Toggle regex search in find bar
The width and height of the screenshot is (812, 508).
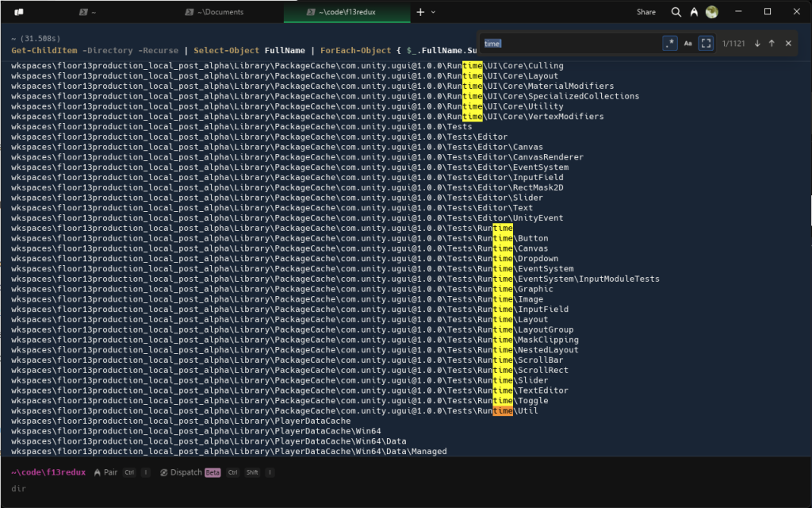coord(669,44)
